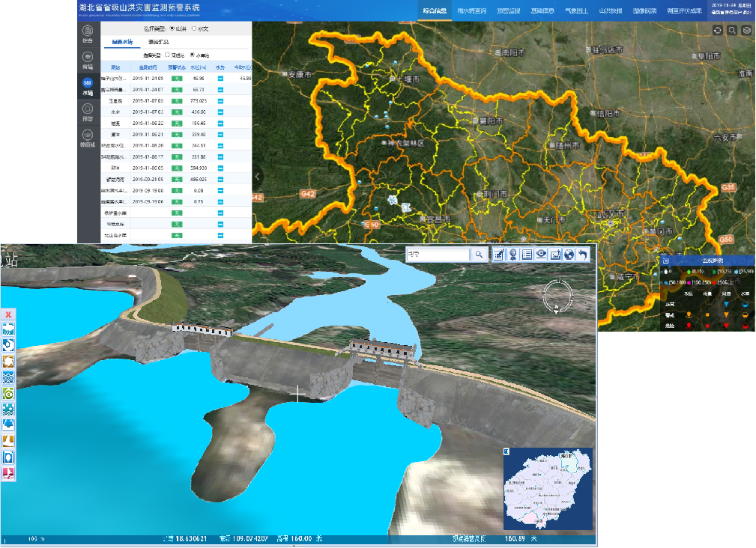This screenshot has width=756, height=548.
Task: Select the 雨情 icon in left sidebar
Action: pos(88,58)
